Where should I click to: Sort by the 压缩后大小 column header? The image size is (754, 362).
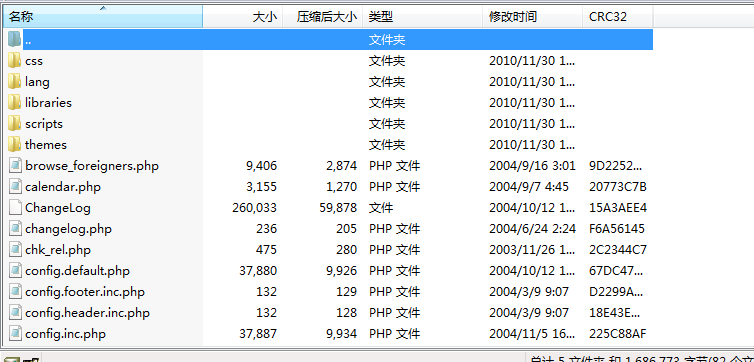pos(323,17)
